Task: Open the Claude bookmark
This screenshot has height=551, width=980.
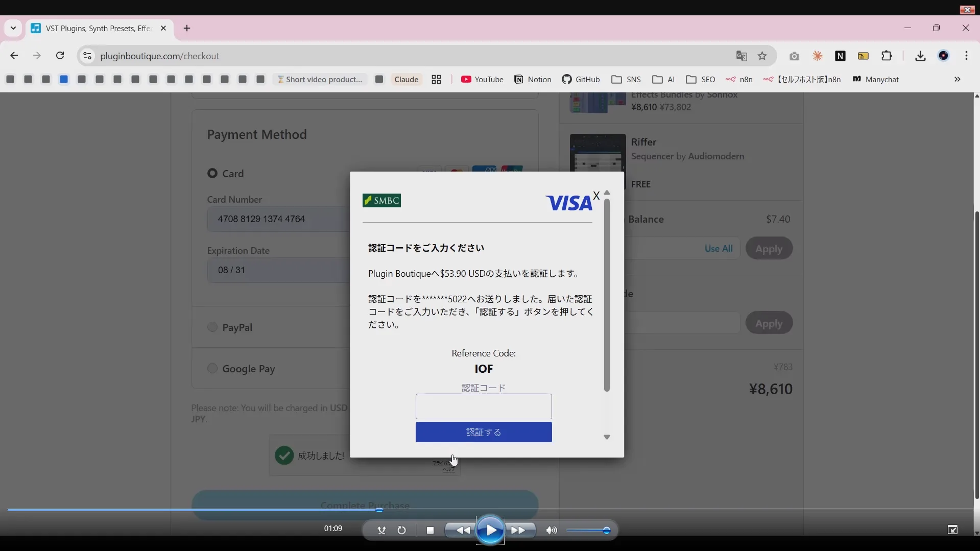Action: click(406, 79)
